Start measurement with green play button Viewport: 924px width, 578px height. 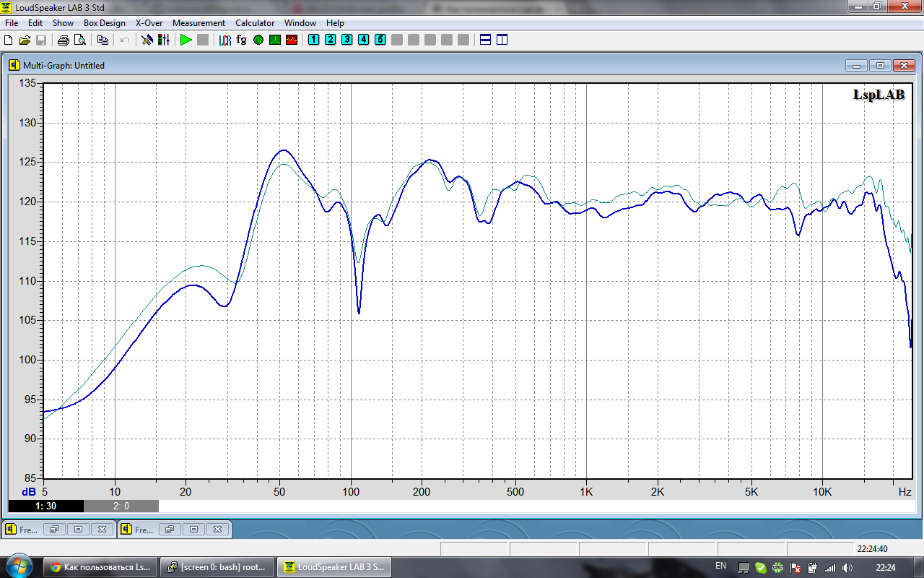pyautogui.click(x=186, y=40)
